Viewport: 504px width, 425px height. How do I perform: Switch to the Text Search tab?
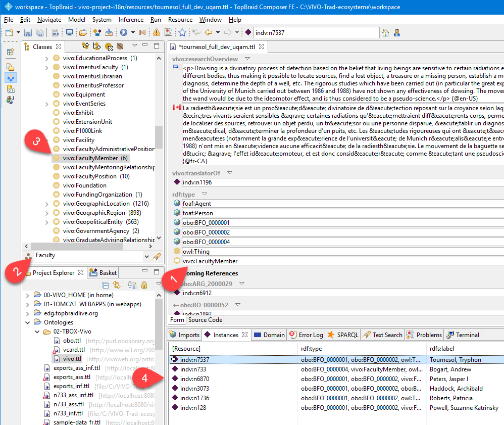point(382,335)
